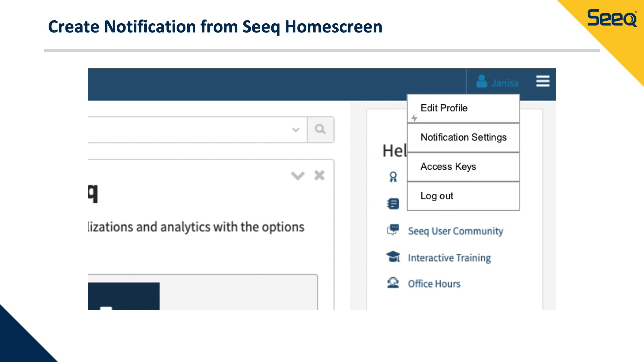Open the Seeq User Community link
This screenshot has width=644, height=362.
coord(455,231)
